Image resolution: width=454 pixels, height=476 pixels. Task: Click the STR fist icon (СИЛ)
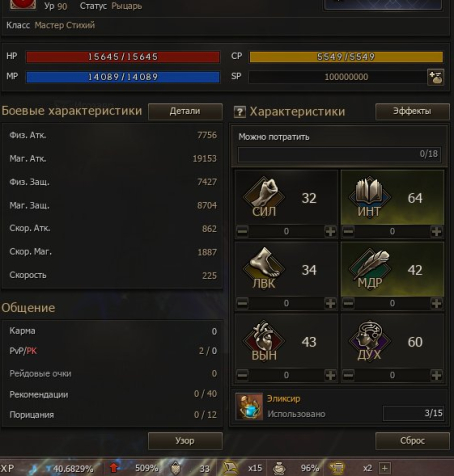264,196
